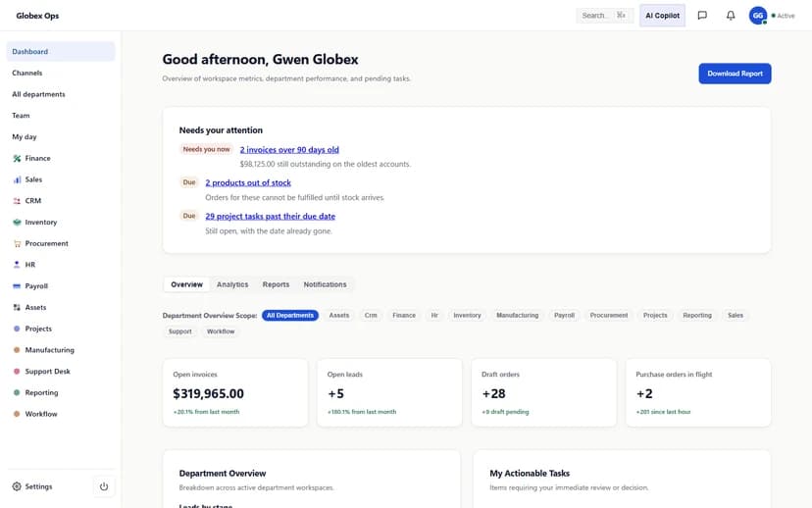Select the Support scope chip
This screenshot has height=508, width=812.
[x=180, y=331]
